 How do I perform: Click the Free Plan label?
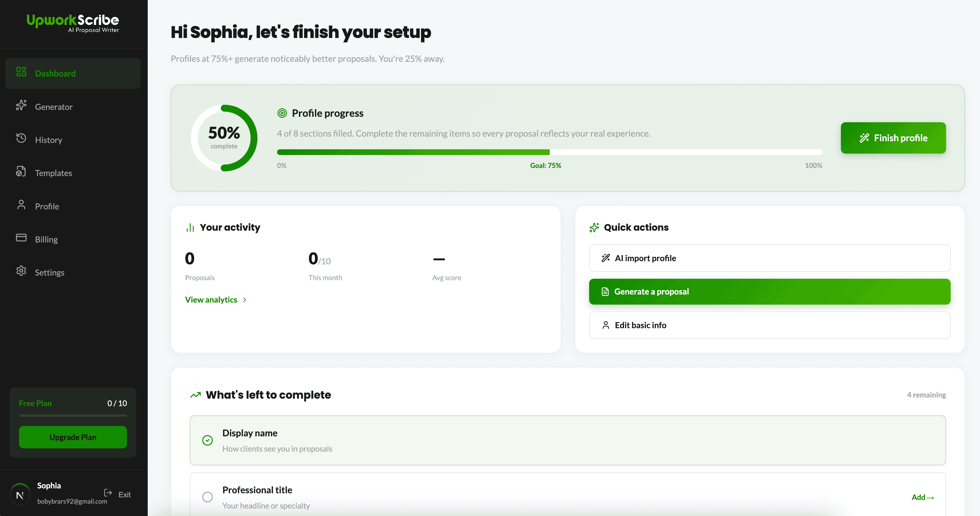[x=35, y=403]
